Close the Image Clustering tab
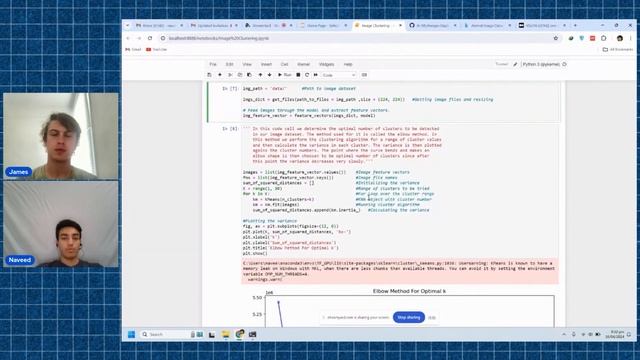This screenshot has width=640, height=360. point(400,25)
